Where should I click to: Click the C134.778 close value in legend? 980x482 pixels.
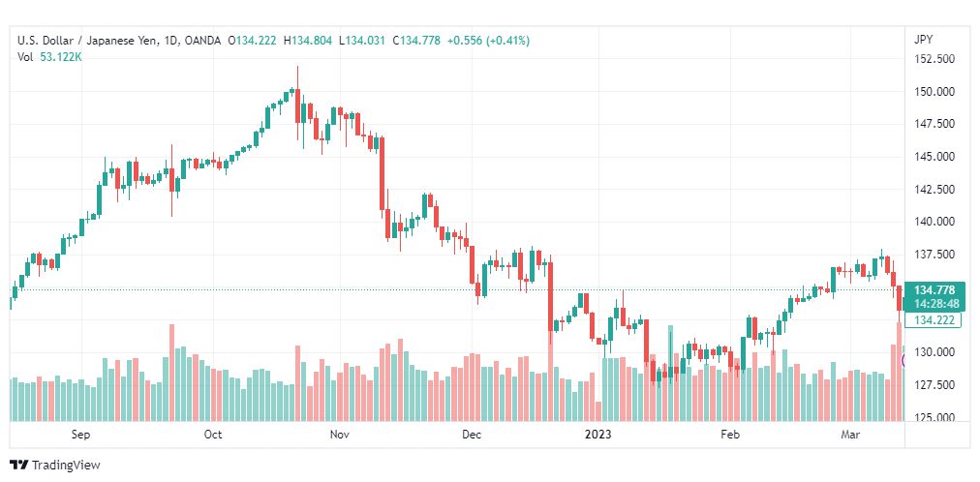pos(415,41)
